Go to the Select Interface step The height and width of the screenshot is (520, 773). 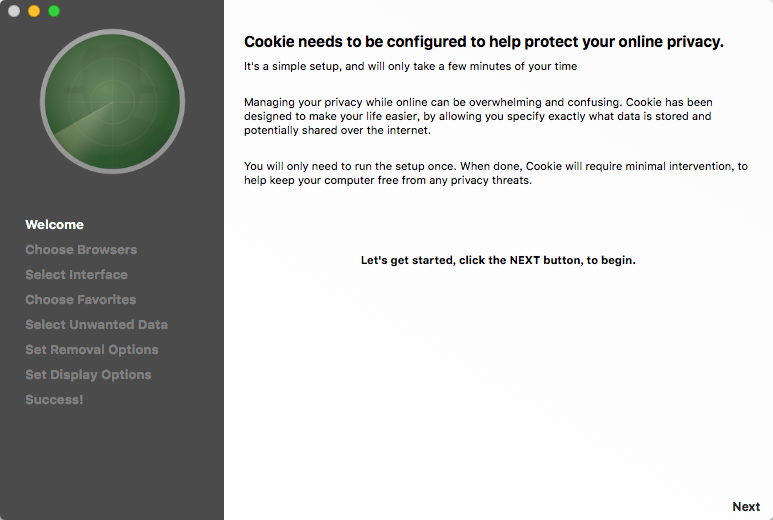coord(76,275)
